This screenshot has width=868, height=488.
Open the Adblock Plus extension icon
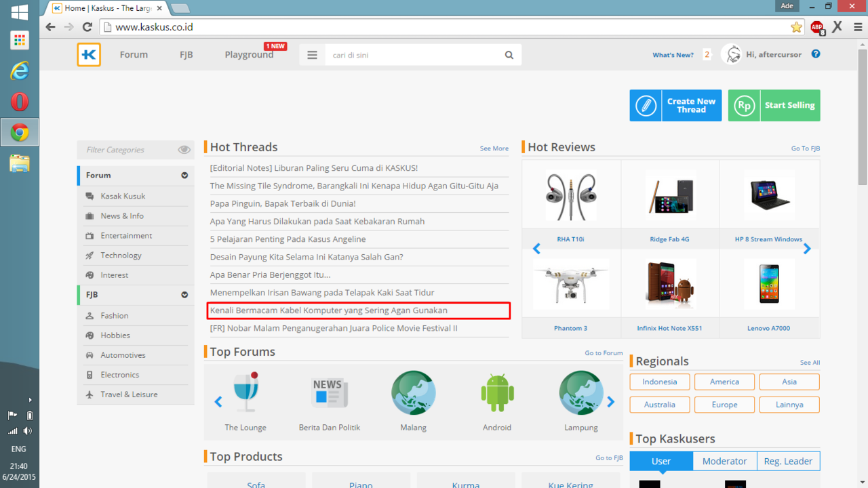tap(817, 27)
